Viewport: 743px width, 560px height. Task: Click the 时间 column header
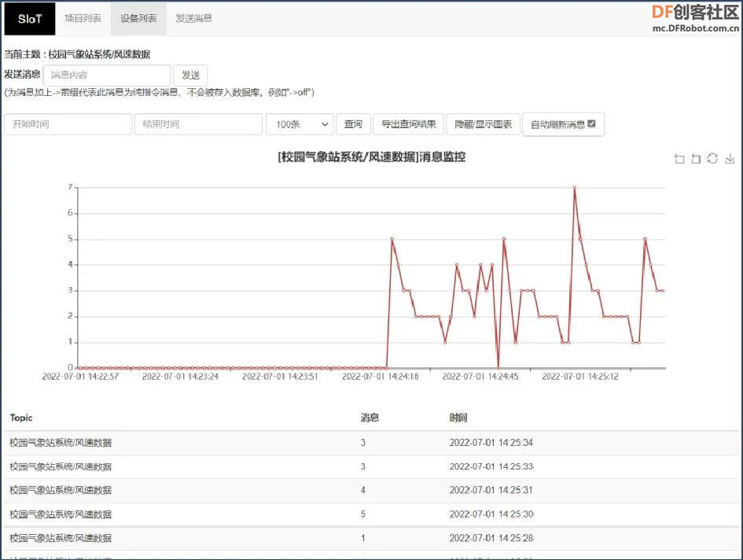(458, 418)
